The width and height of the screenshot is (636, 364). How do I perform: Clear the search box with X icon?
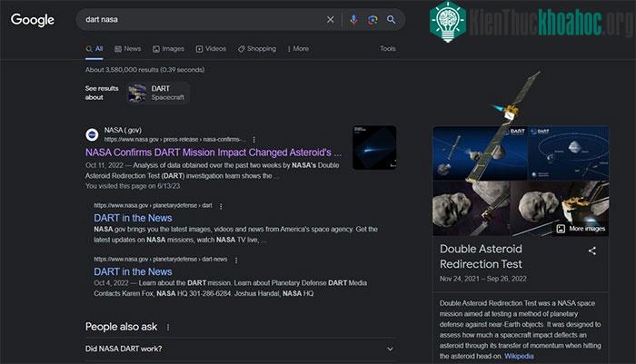(331, 19)
